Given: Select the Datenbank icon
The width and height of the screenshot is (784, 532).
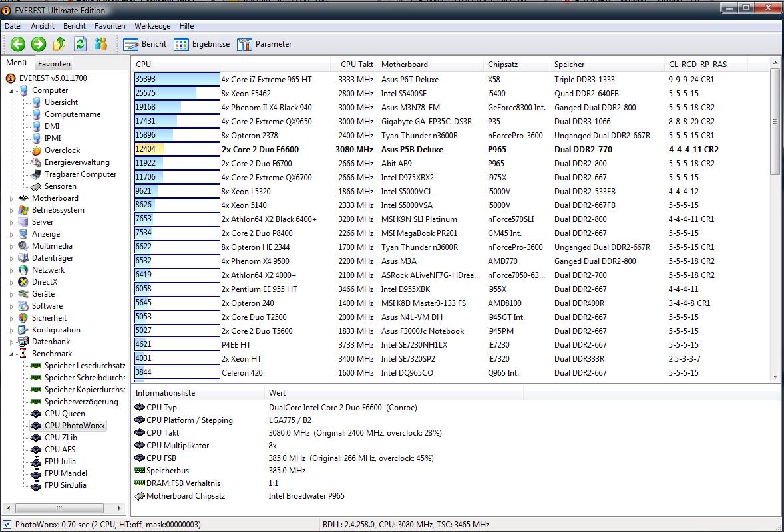Looking at the screenshot, I should pos(23,342).
